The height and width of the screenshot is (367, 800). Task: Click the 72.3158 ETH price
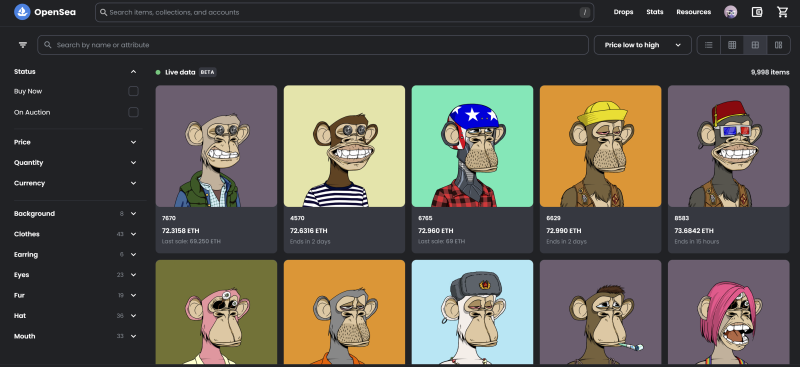pos(181,231)
